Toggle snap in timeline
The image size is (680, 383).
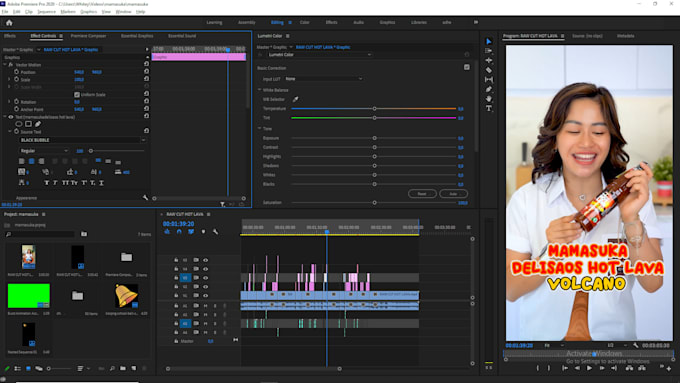(x=179, y=232)
